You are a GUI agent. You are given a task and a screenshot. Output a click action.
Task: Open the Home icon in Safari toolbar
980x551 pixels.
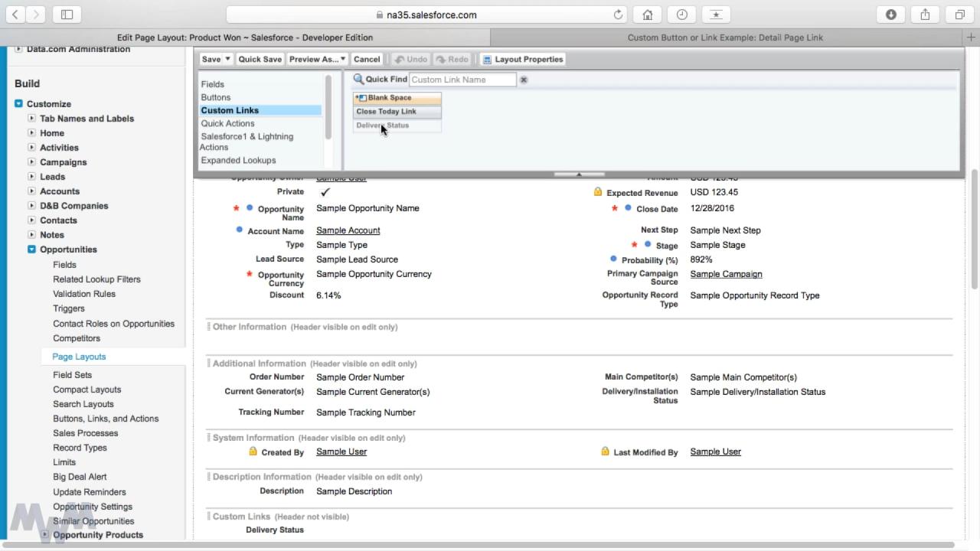click(648, 15)
